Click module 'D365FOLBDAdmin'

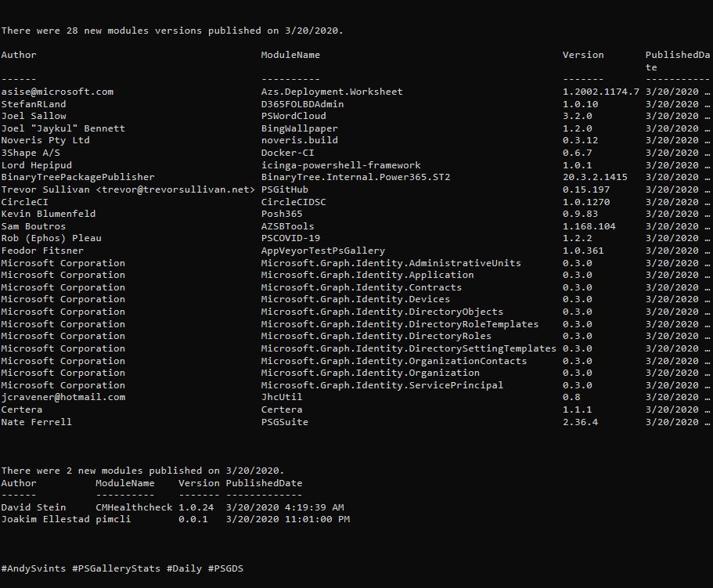(x=302, y=104)
